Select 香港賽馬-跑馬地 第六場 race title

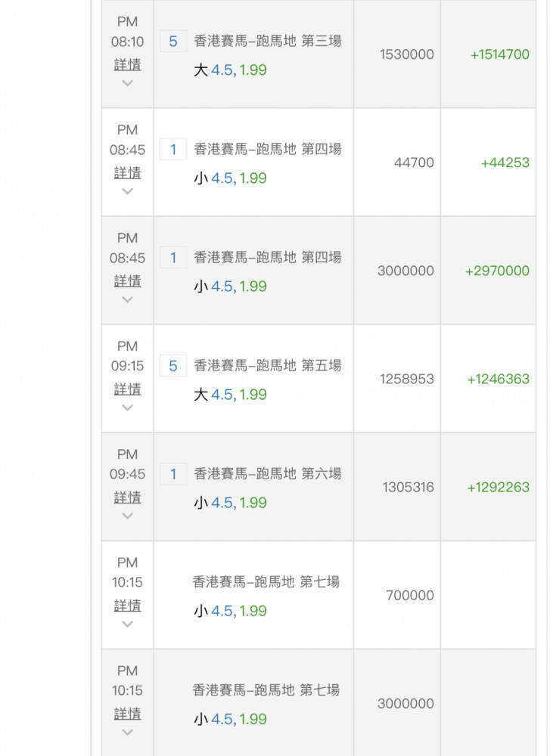tap(268, 474)
